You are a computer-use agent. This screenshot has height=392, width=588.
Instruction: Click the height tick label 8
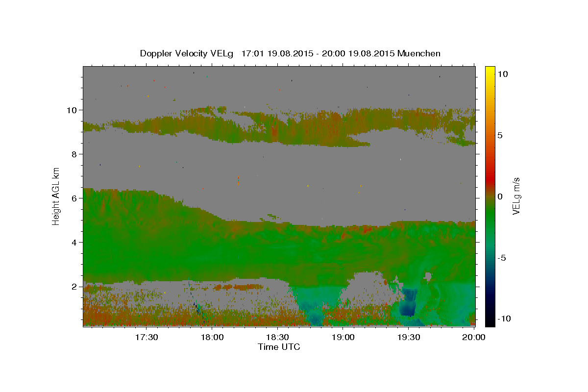tap(74, 154)
